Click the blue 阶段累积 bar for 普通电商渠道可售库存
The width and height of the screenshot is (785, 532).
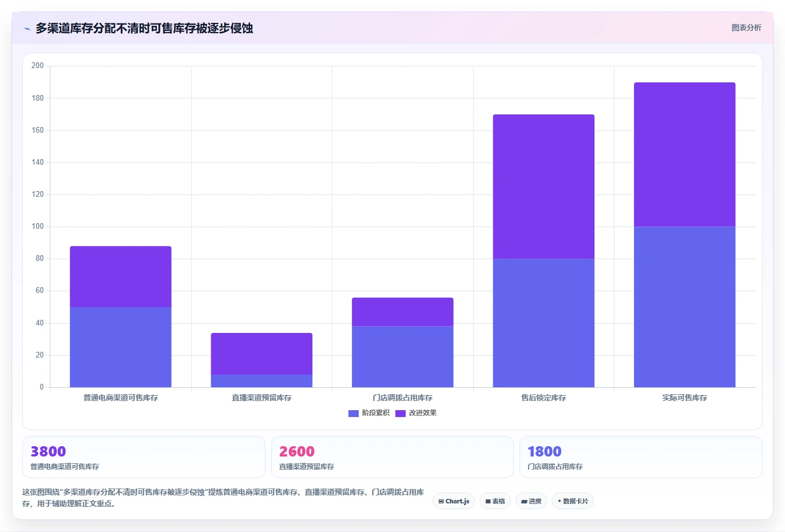coord(121,347)
